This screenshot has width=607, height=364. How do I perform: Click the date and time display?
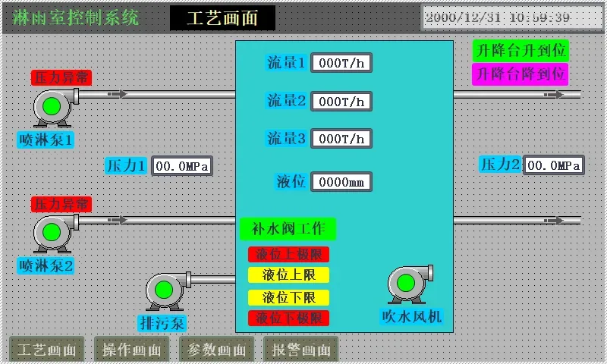(511, 17)
